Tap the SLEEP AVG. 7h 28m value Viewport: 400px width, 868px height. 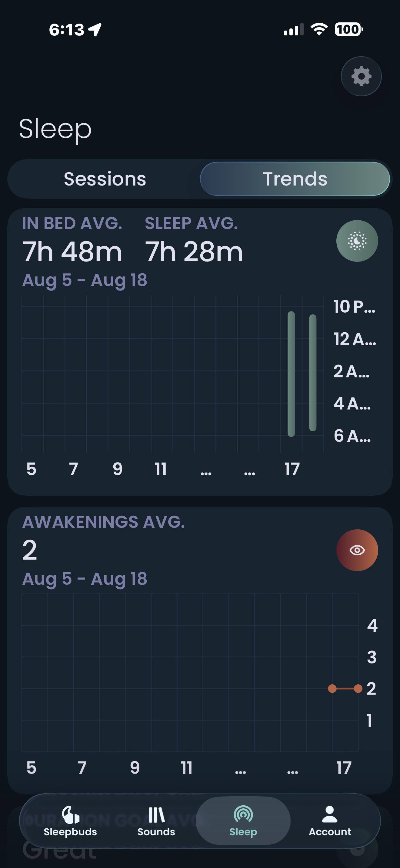click(x=194, y=252)
